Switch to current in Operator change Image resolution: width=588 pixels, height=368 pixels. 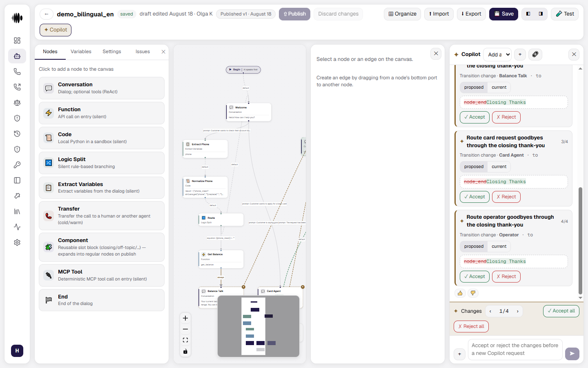click(x=499, y=247)
